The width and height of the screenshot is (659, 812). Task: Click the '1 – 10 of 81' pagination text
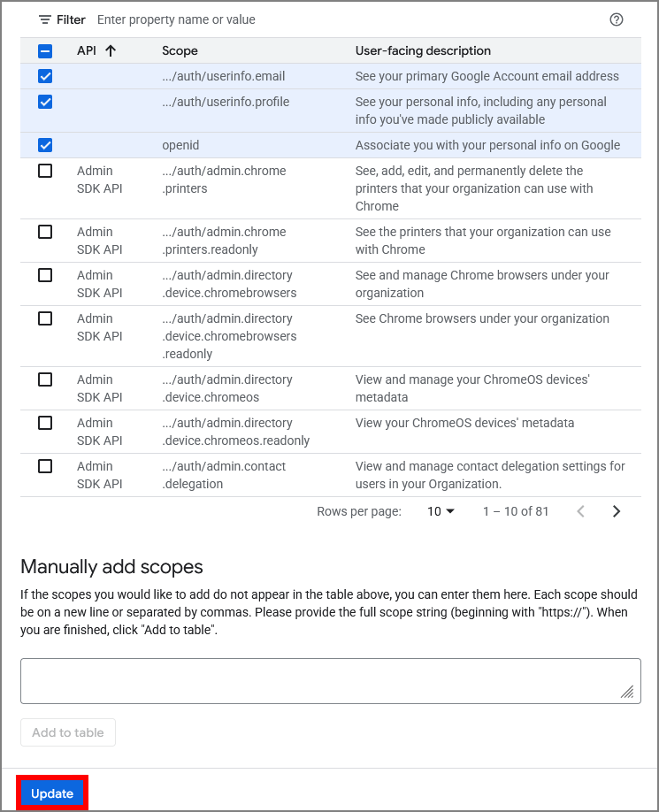516,511
